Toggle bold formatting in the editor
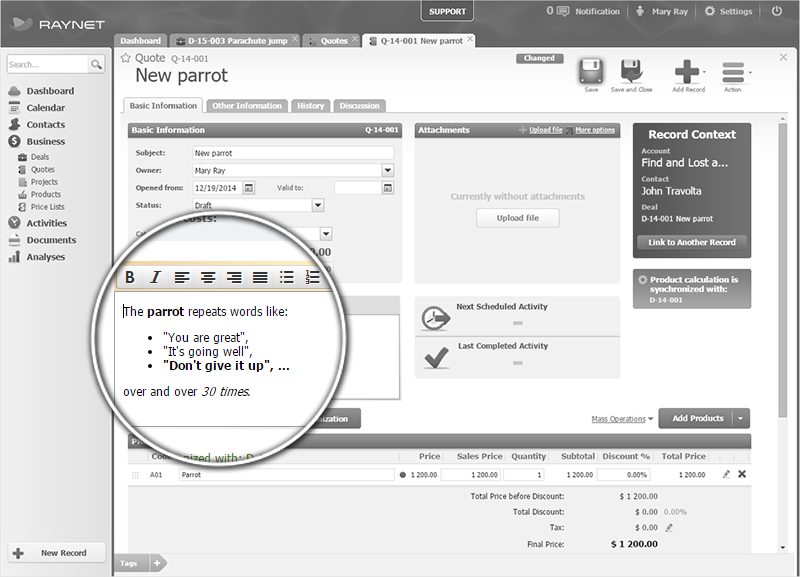Viewport: 800px width, 577px height. [130, 277]
